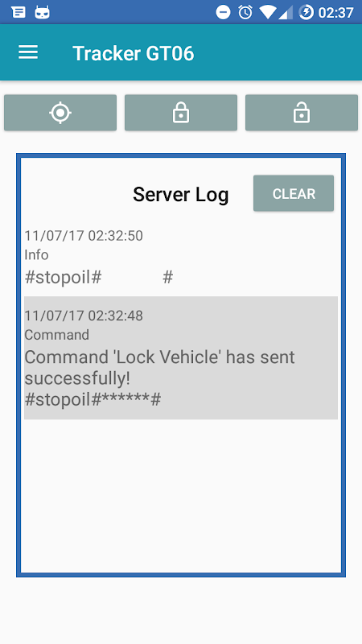The height and width of the screenshot is (644, 362).
Task: Tap the cellular signal strength icon
Action: (286, 12)
